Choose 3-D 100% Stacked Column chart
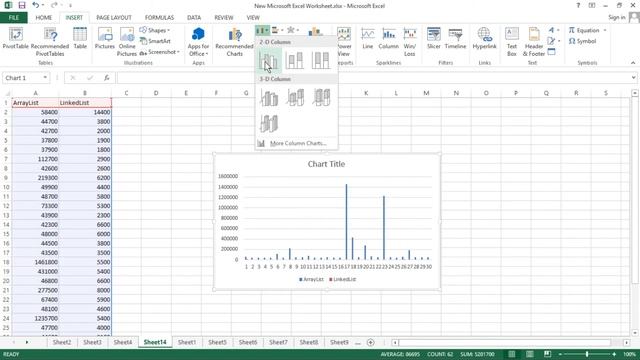Viewport: 640px width, 360px height. 321,98
